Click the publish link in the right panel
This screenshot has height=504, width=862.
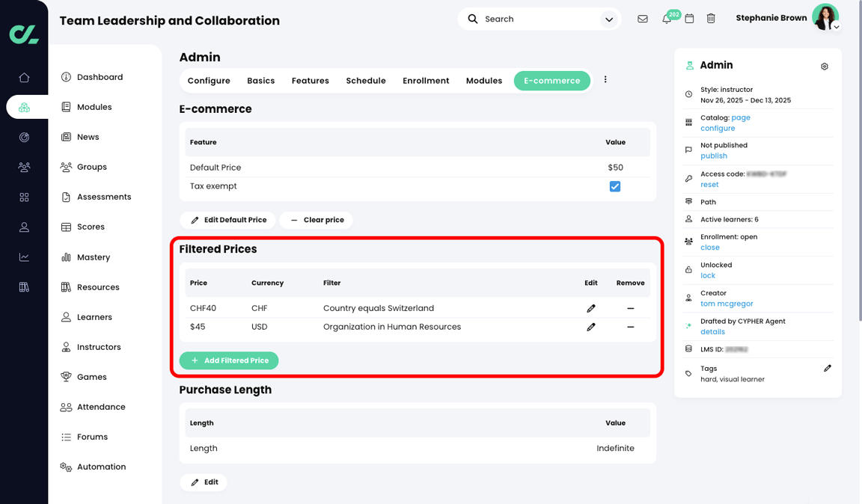713,156
